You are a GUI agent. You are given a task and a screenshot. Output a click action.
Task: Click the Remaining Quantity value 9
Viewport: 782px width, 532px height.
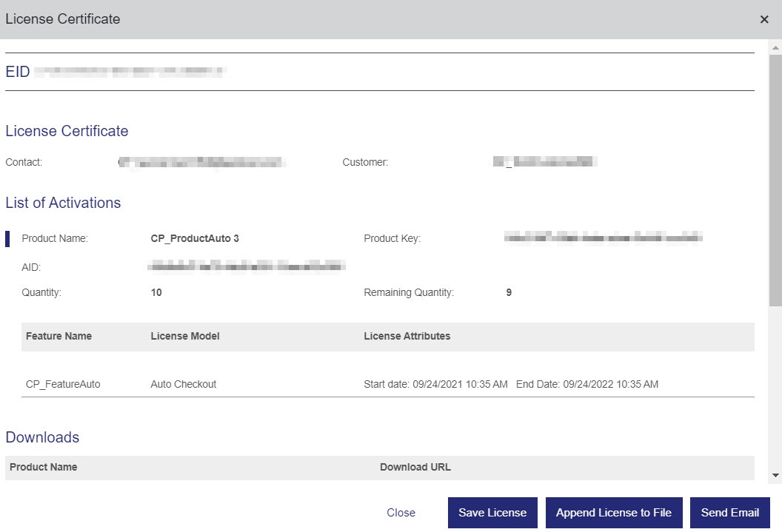point(509,292)
